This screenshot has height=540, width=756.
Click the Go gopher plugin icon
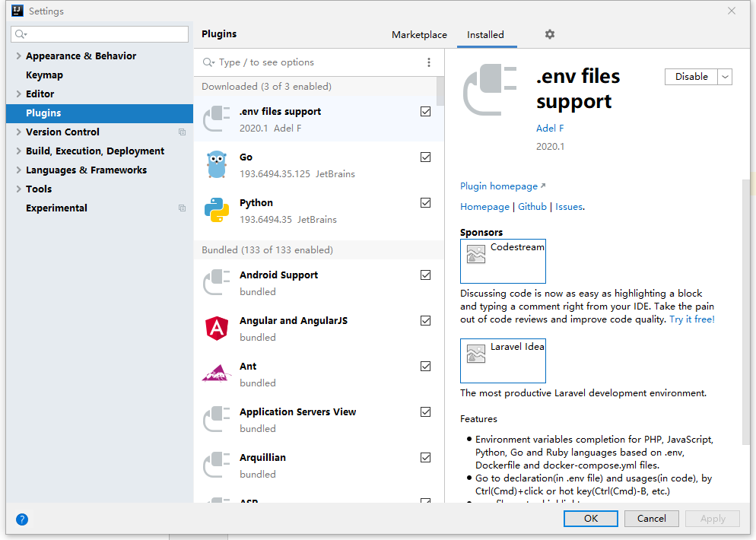pyautogui.click(x=217, y=164)
